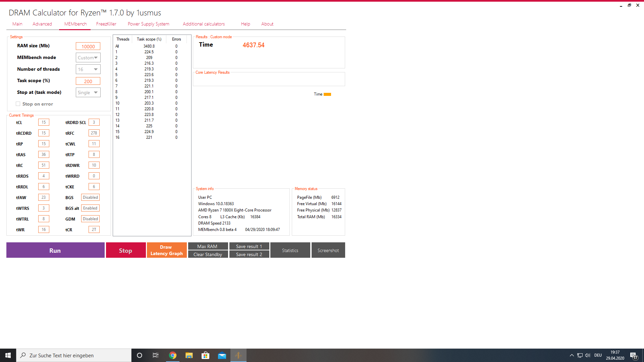Open Cortana circle icon
Image resolution: width=644 pixels, height=362 pixels.
[140, 355]
